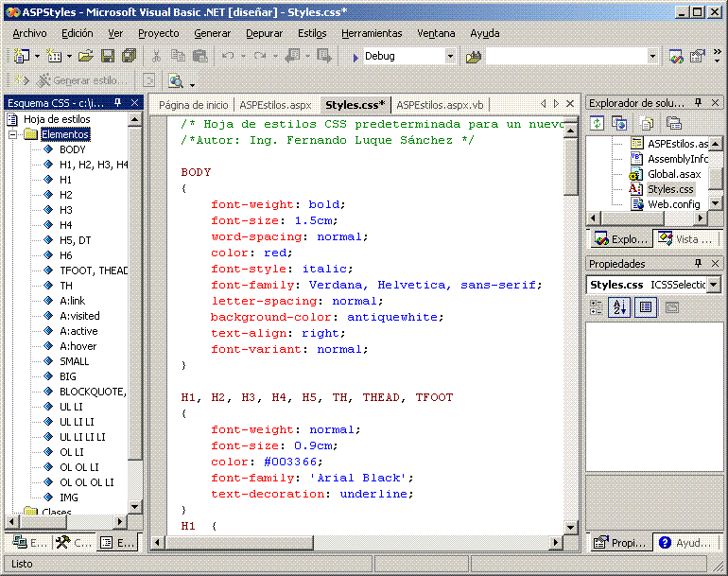This screenshot has height=576, width=728.
Task: Expand toolbar overflow chevron at top right
Action: pos(717,56)
